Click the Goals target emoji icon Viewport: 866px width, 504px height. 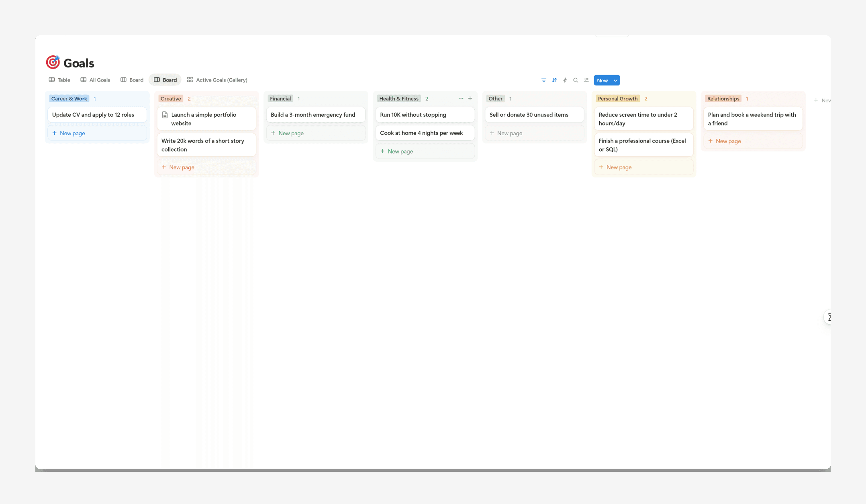(53, 62)
